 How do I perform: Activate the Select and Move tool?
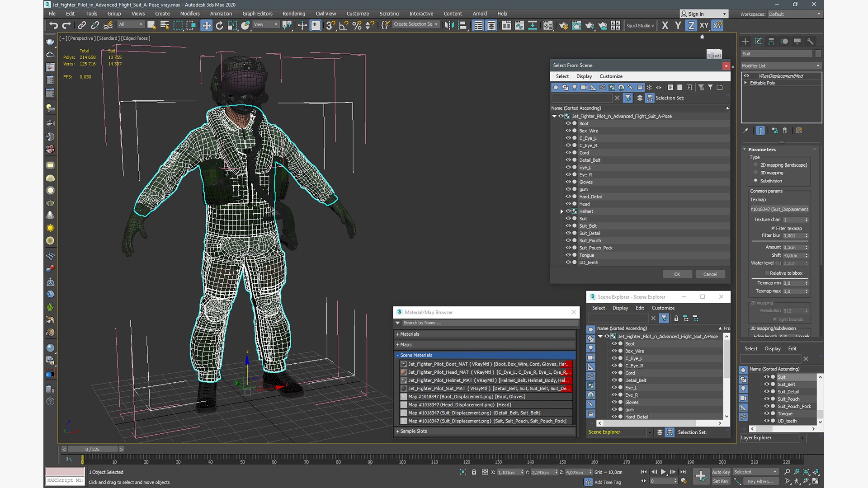(206, 25)
